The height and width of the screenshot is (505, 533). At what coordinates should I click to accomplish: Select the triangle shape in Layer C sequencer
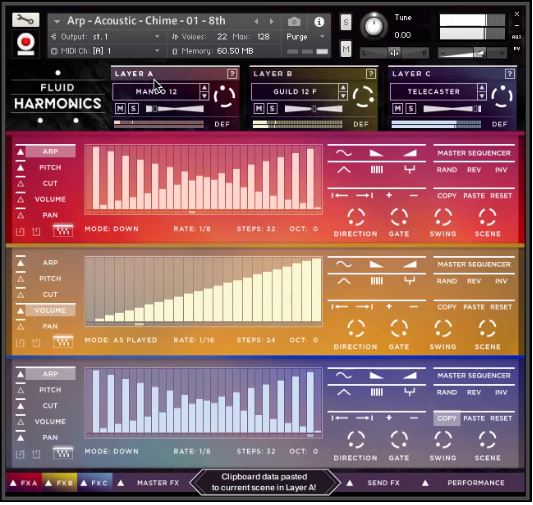click(344, 392)
